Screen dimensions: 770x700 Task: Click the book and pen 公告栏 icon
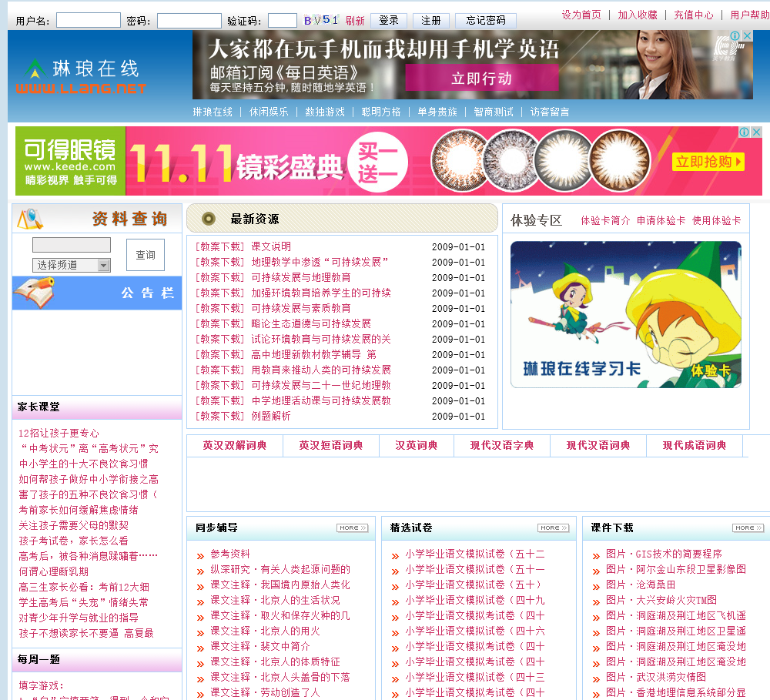point(35,293)
